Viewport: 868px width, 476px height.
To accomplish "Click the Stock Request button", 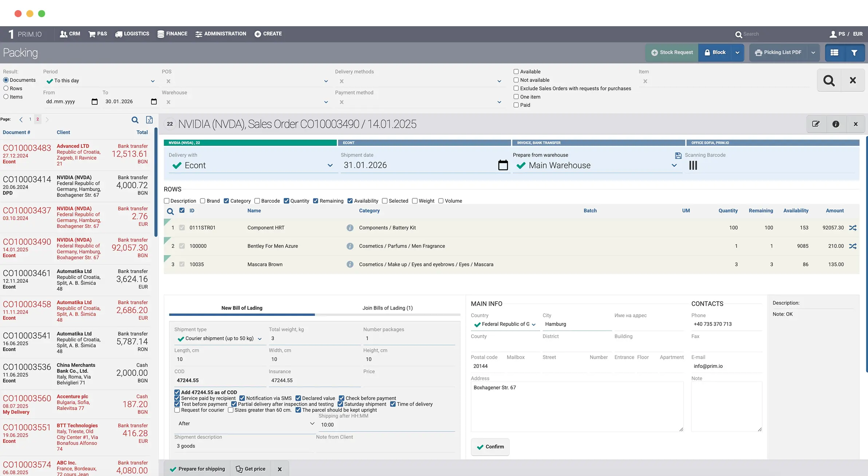I will pyautogui.click(x=672, y=53).
